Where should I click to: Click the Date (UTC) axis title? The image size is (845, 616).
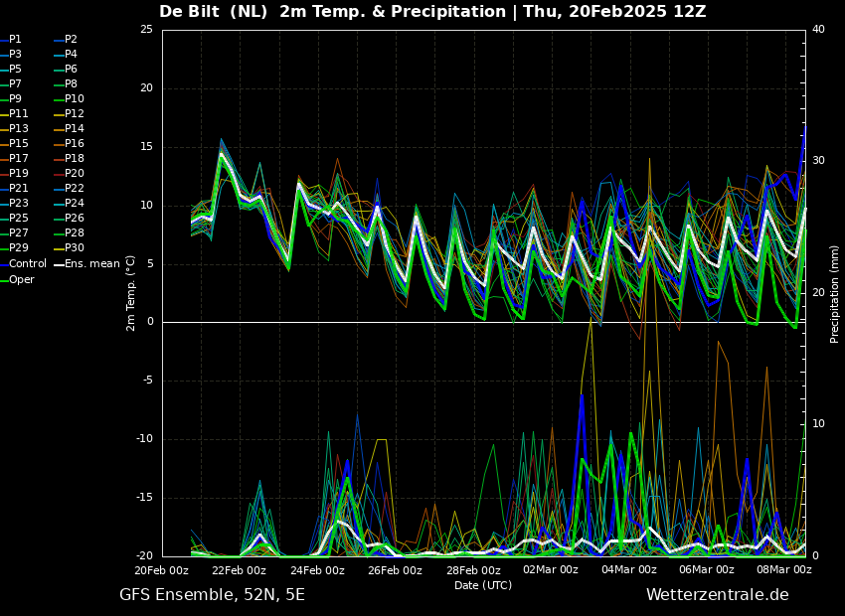(483, 585)
